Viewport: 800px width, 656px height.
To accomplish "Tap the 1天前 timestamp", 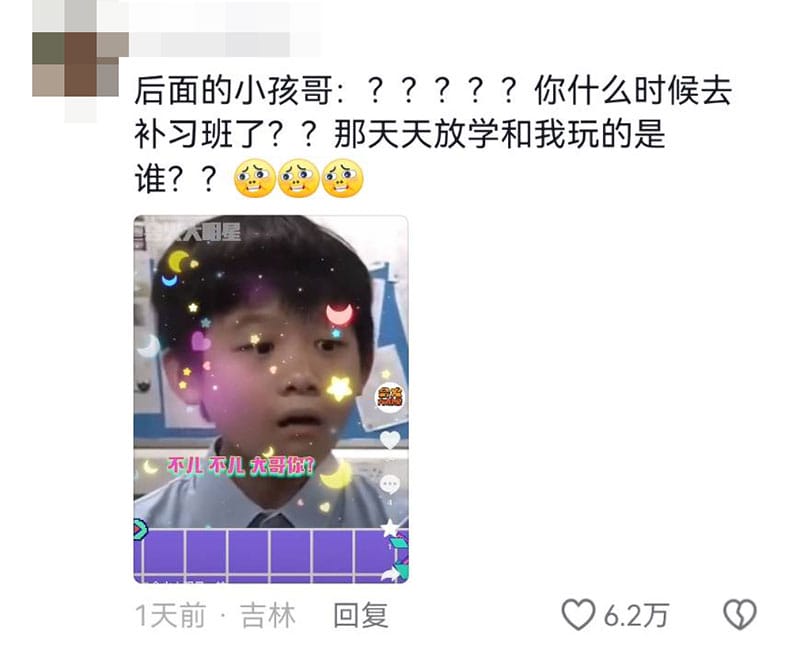I will pos(170,615).
